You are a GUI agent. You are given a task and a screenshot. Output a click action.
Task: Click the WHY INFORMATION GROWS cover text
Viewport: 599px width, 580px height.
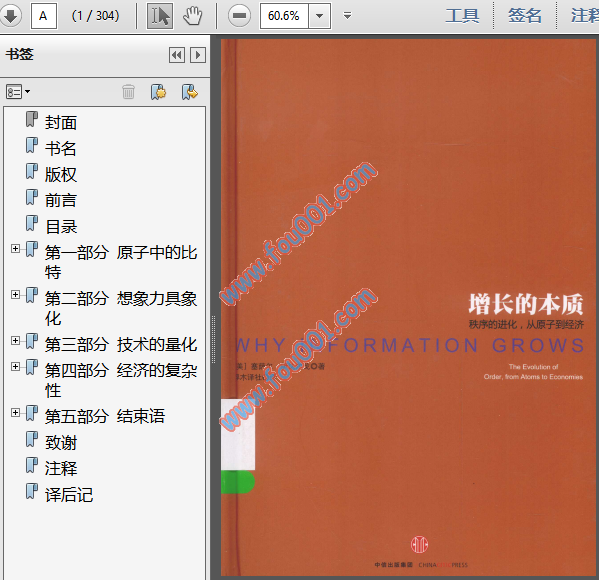[409, 345]
